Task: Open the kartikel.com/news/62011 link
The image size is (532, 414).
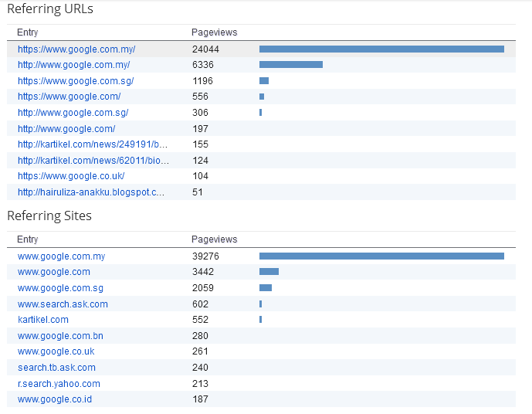Action: 93,161
